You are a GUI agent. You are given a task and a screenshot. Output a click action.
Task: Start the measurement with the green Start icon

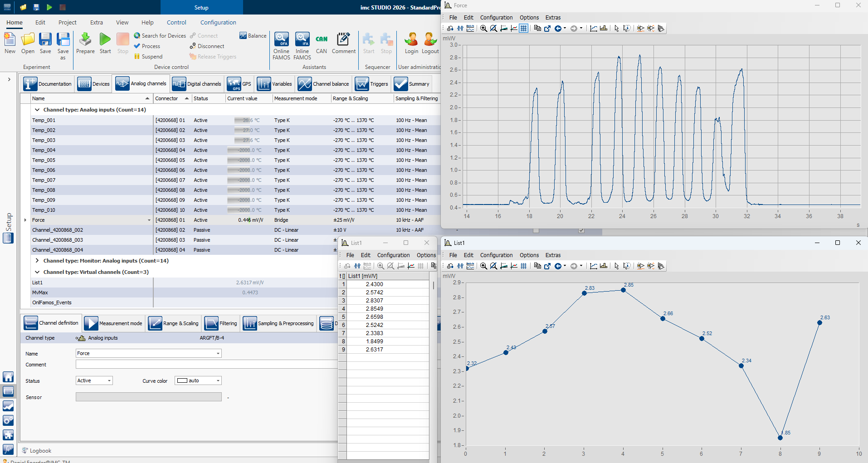[105, 43]
